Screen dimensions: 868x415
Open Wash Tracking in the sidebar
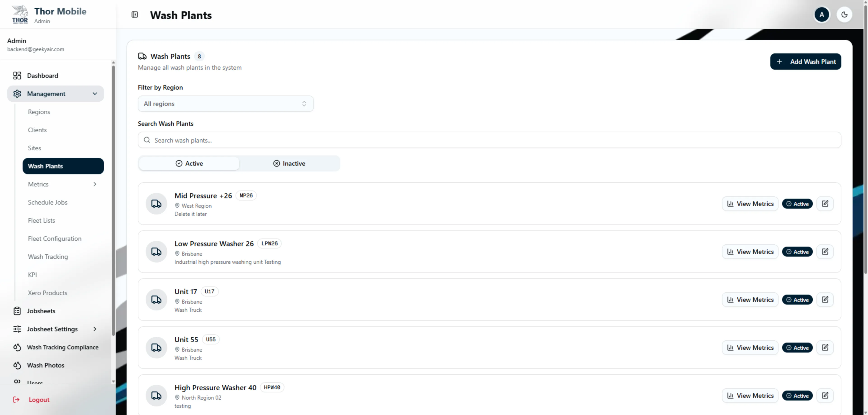(x=63, y=257)
